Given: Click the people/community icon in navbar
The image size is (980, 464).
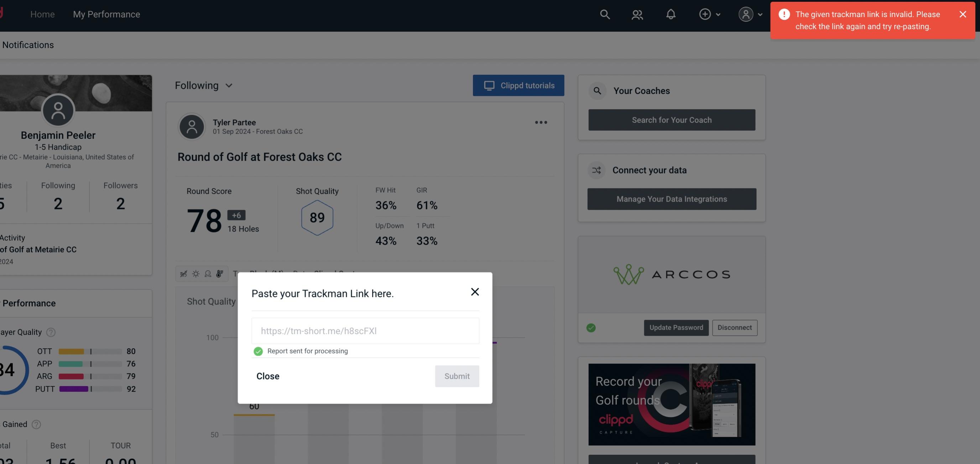Looking at the screenshot, I should coord(636,14).
